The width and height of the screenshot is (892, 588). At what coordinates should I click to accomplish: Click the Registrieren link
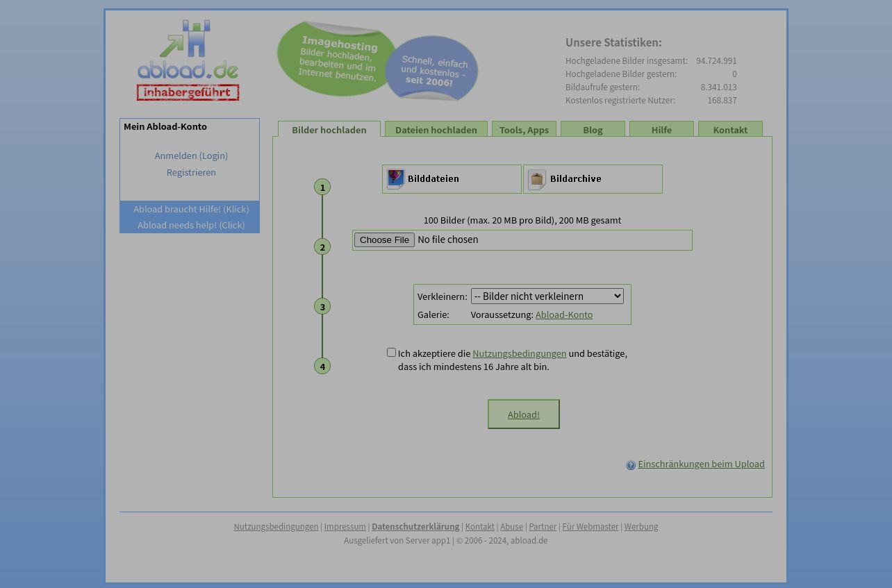(191, 172)
